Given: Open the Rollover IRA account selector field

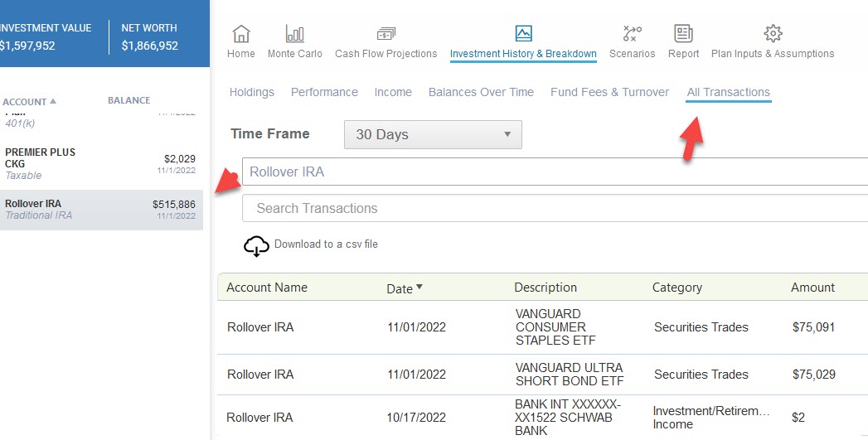Looking at the screenshot, I should [555, 172].
